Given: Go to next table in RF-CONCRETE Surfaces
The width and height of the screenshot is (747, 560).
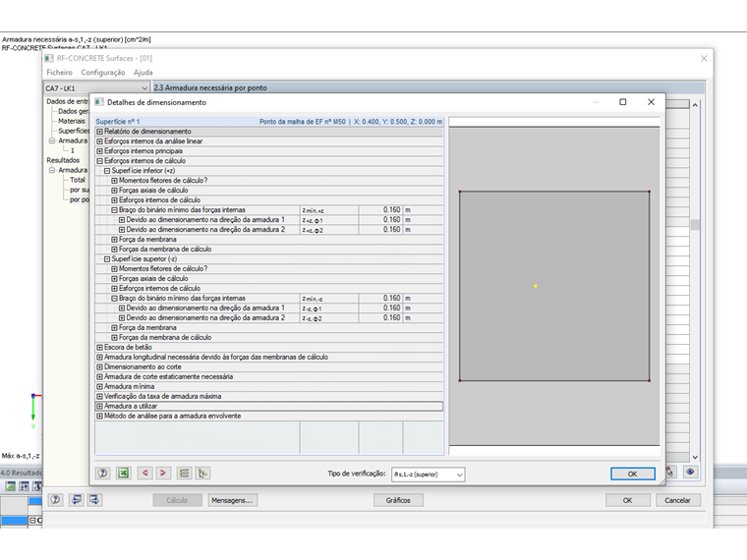Looking at the screenshot, I should click(x=94, y=499).
